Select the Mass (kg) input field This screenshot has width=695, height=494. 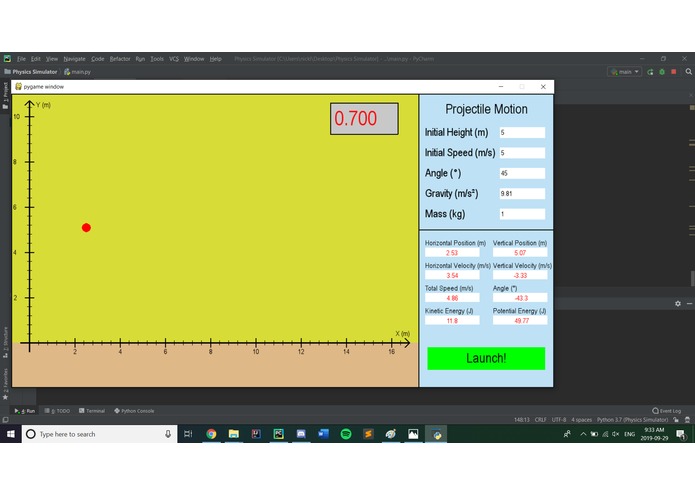[x=522, y=214]
